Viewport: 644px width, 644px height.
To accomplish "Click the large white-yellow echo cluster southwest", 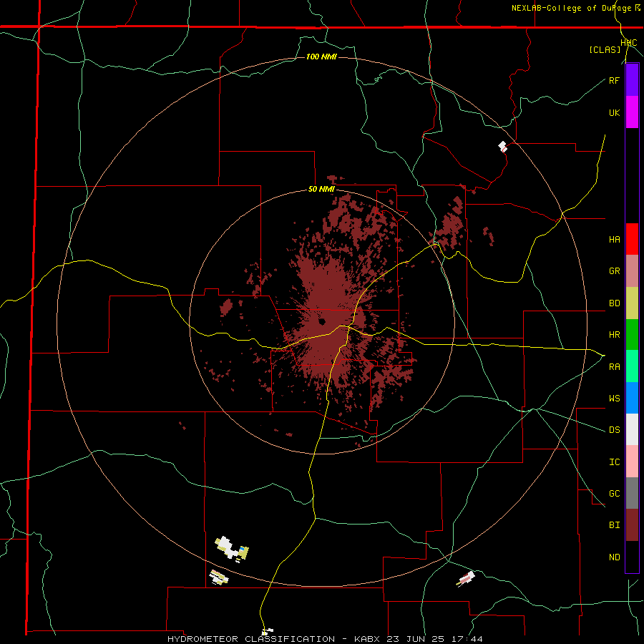I will 231,548.
